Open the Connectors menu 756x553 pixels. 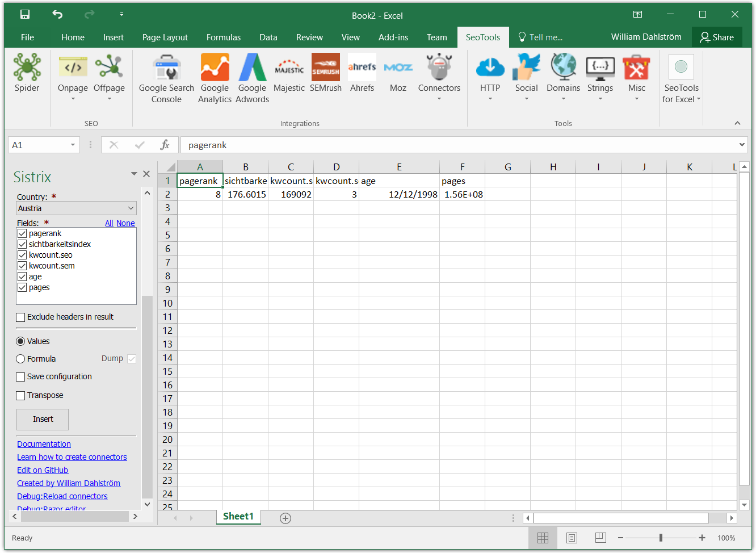click(x=439, y=78)
